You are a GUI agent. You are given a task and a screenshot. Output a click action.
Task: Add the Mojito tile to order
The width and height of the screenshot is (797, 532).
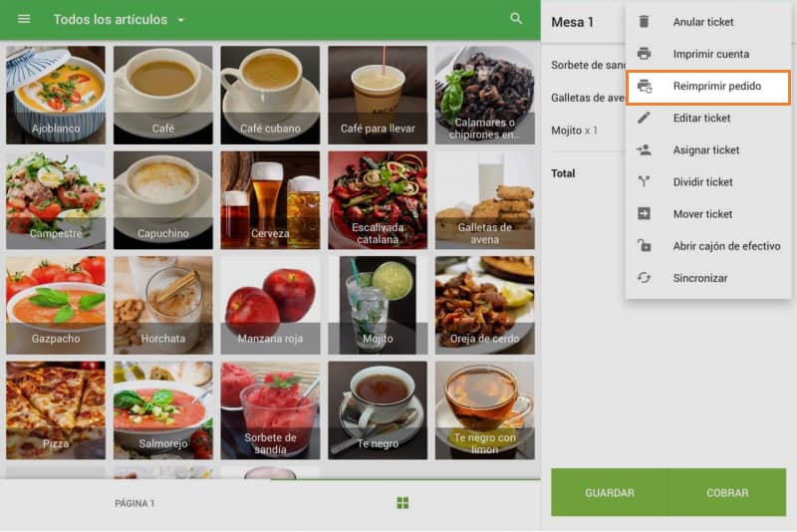click(378, 305)
